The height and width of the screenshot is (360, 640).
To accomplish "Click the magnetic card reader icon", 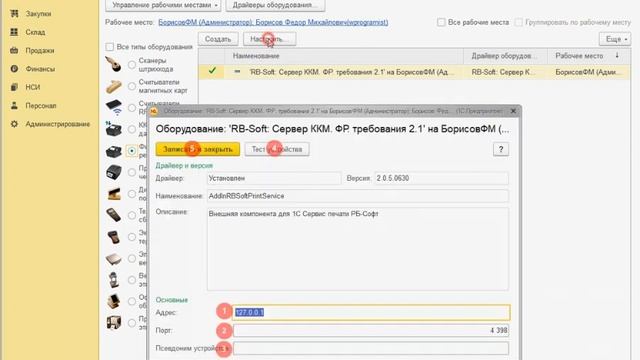I will pos(113,86).
